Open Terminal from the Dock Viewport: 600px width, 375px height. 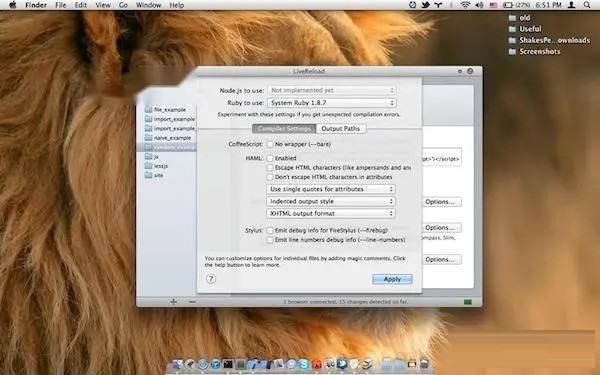tap(228, 364)
